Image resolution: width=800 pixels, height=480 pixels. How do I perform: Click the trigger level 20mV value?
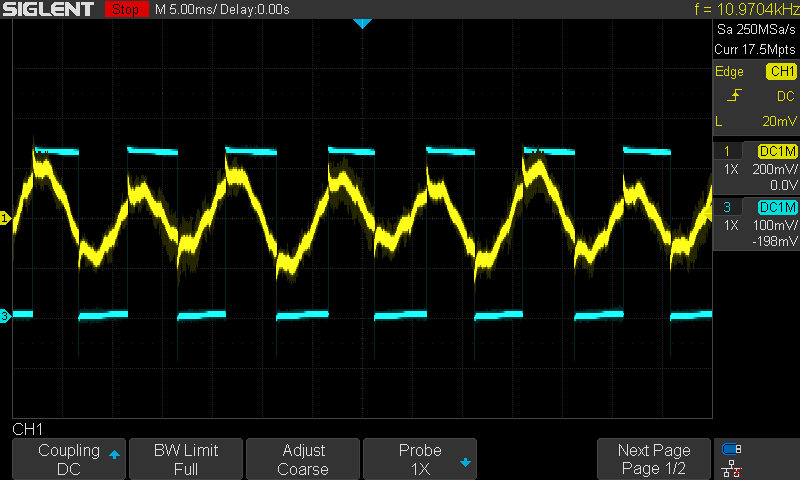(779, 121)
